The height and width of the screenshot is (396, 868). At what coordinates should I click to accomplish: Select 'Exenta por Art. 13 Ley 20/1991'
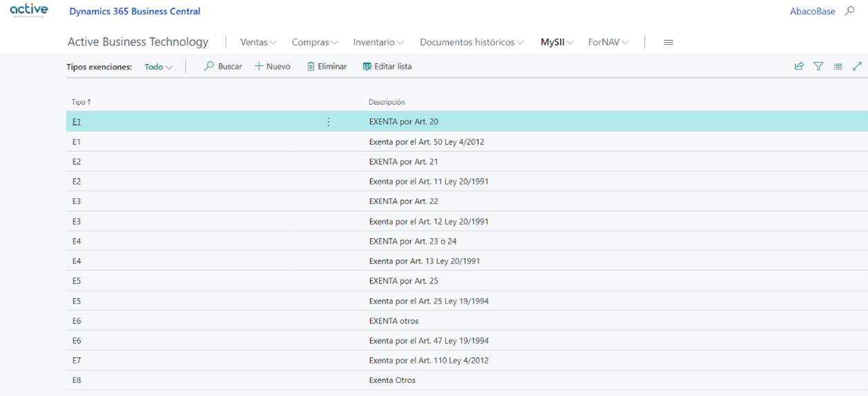(x=425, y=261)
